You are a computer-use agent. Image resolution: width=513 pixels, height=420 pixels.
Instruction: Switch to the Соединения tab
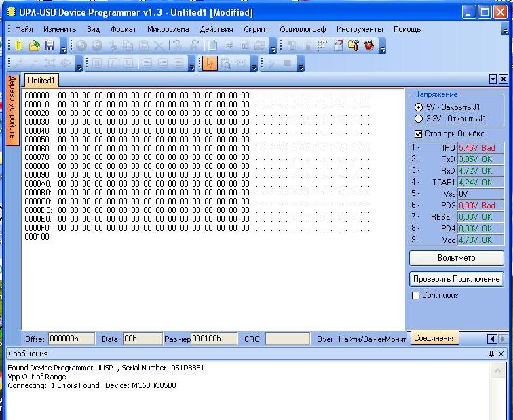(434, 338)
